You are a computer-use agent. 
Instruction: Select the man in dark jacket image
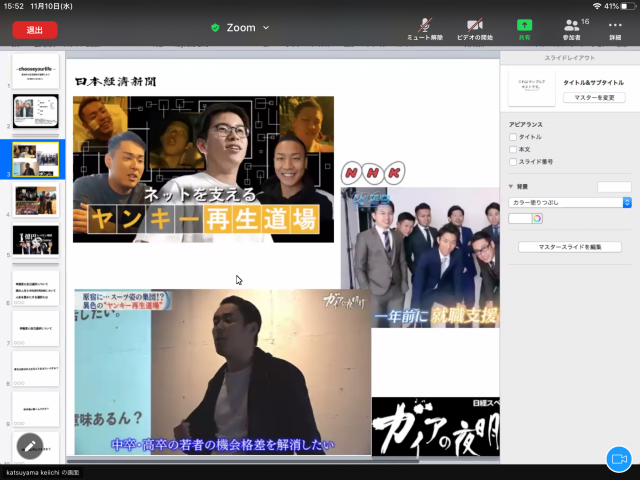coord(222,372)
